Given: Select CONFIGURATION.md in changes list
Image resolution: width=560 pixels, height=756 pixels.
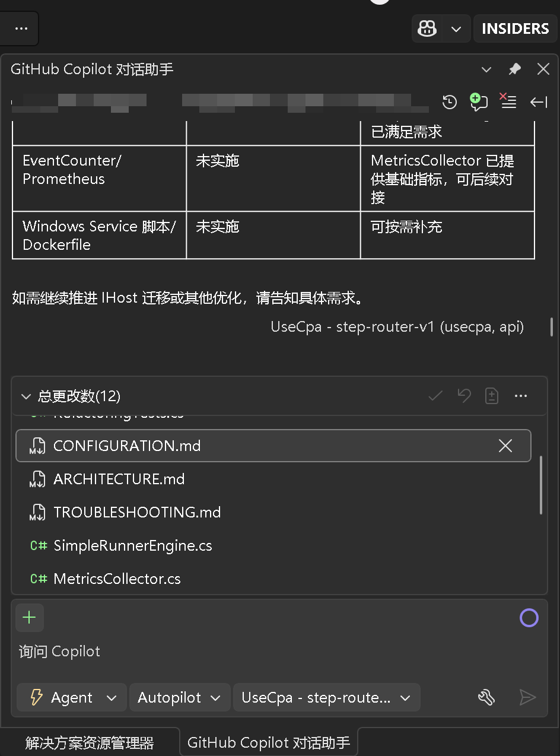Looking at the screenshot, I should (273, 446).
